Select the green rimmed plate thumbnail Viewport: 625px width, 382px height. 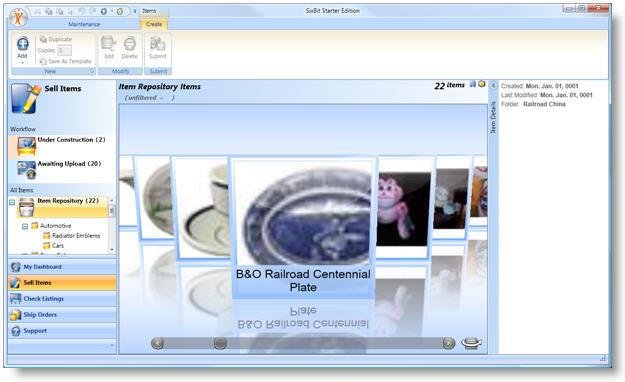(x=155, y=199)
